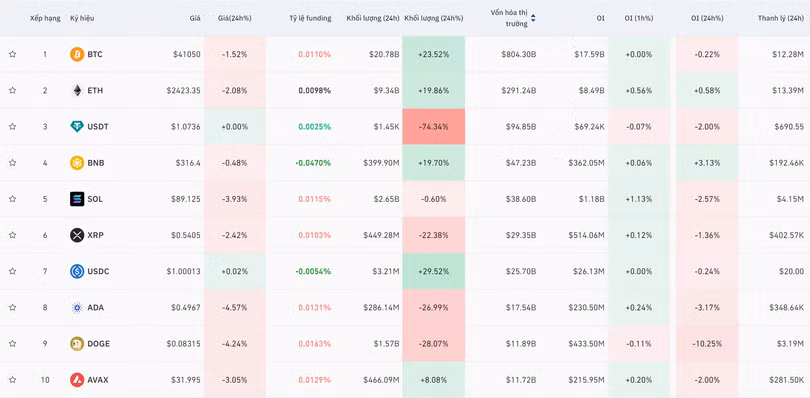Click ETH price $2423.35

tap(183, 90)
